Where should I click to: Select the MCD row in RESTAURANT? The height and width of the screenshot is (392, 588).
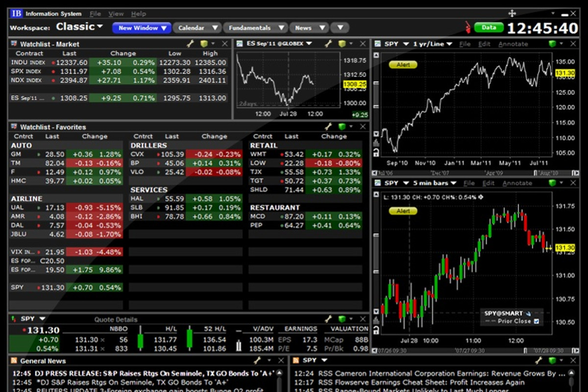pos(306,216)
